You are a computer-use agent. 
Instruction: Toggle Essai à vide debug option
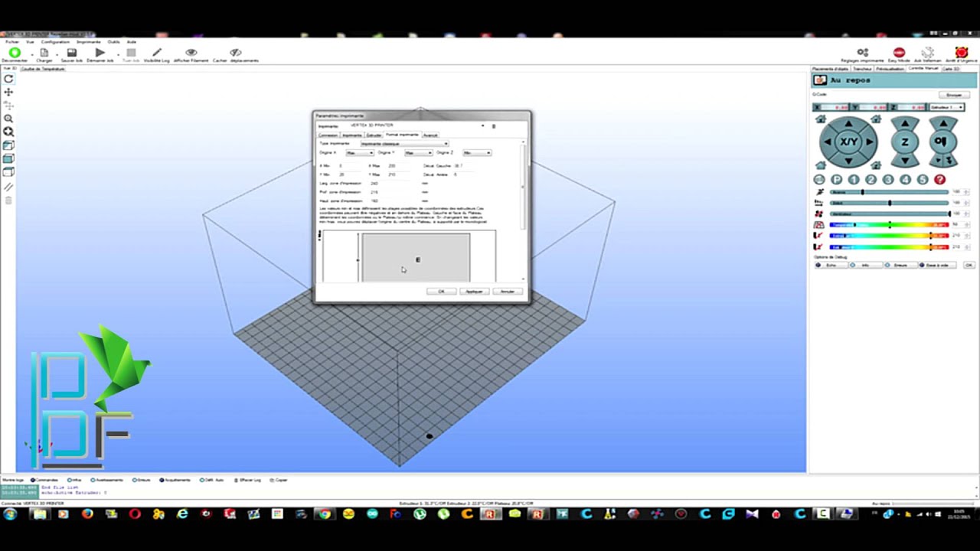click(937, 265)
